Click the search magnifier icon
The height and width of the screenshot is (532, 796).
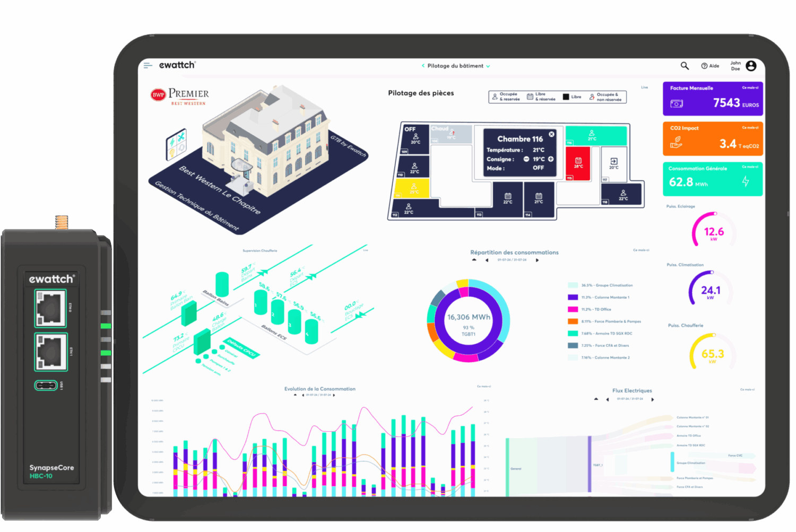coord(685,66)
